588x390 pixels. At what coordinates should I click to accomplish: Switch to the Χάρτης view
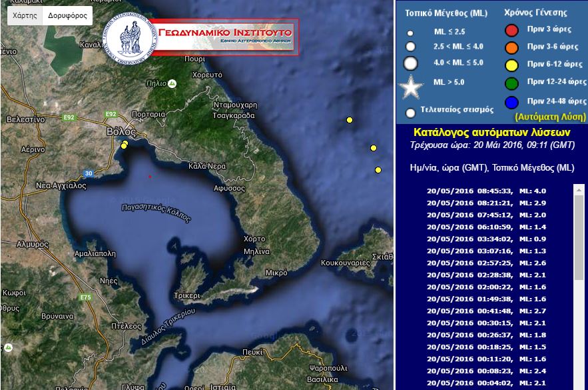pyautogui.click(x=25, y=15)
